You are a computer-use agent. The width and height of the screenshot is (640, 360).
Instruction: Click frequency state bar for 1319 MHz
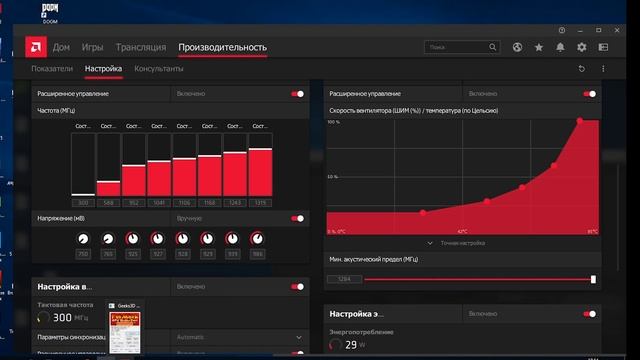[x=260, y=164]
